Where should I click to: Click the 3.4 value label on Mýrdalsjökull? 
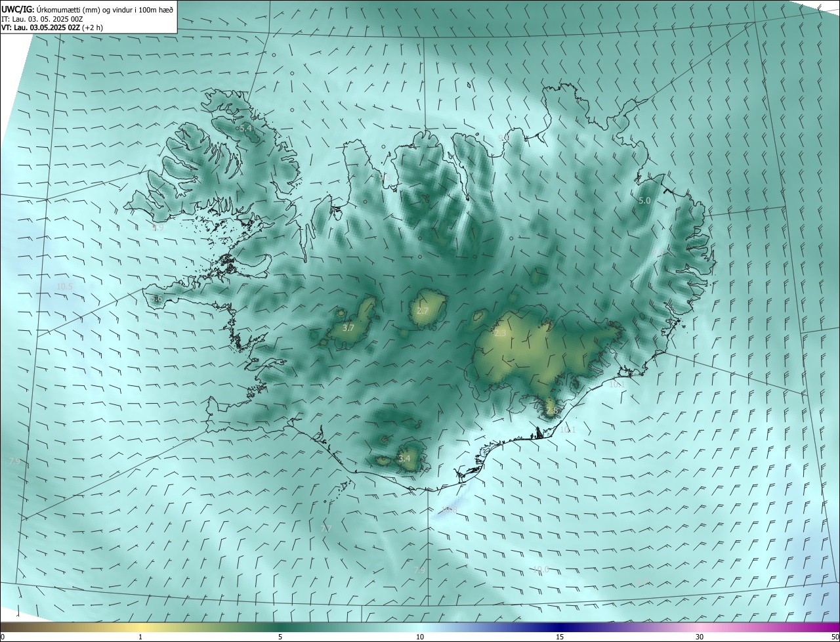(404, 458)
